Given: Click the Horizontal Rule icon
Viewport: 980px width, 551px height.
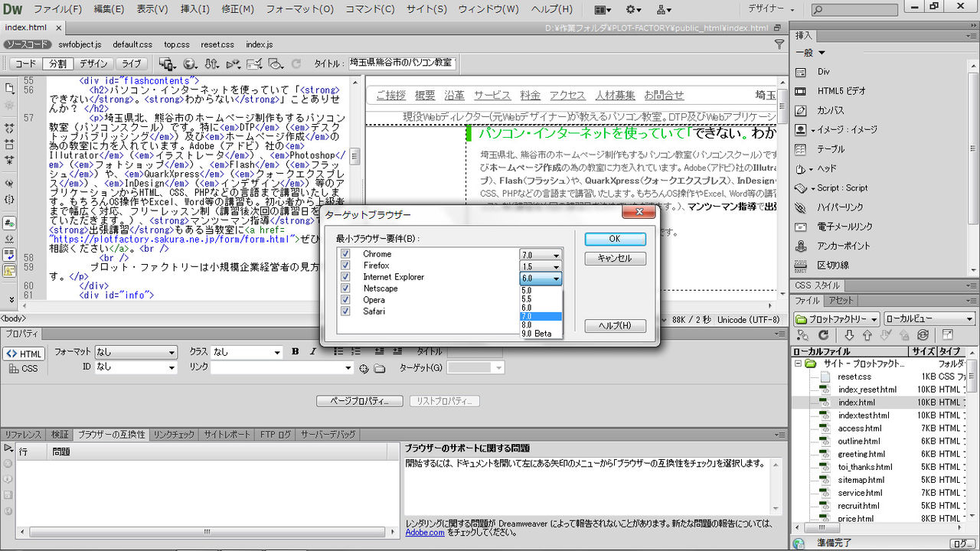Looking at the screenshot, I should tap(801, 266).
